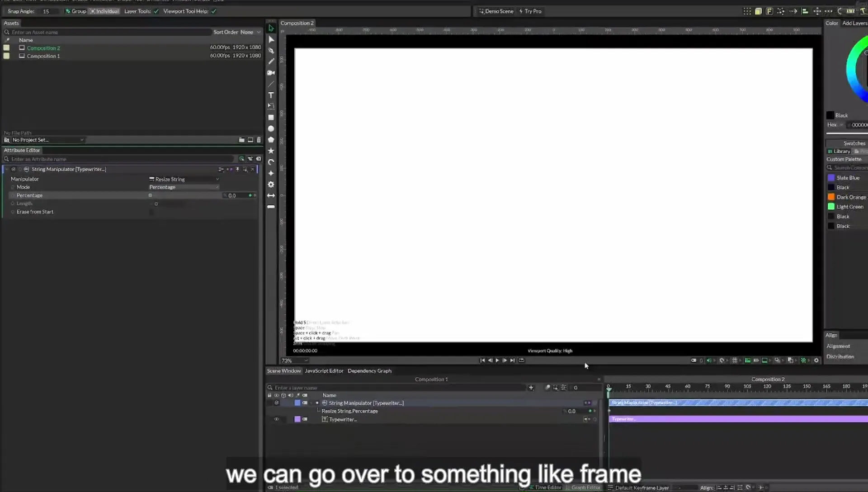
Task: Play the composition in viewport
Action: (497, 360)
